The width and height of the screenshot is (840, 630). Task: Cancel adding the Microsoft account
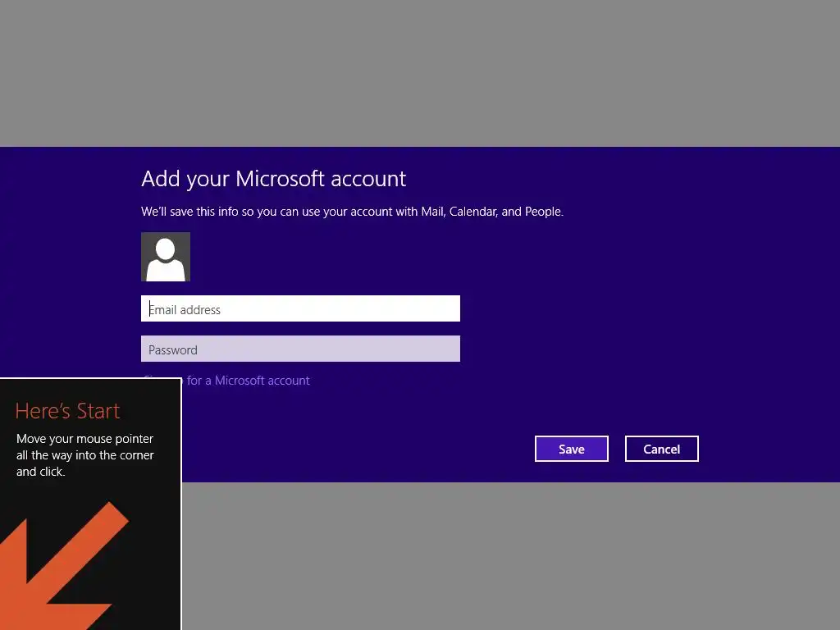662,449
